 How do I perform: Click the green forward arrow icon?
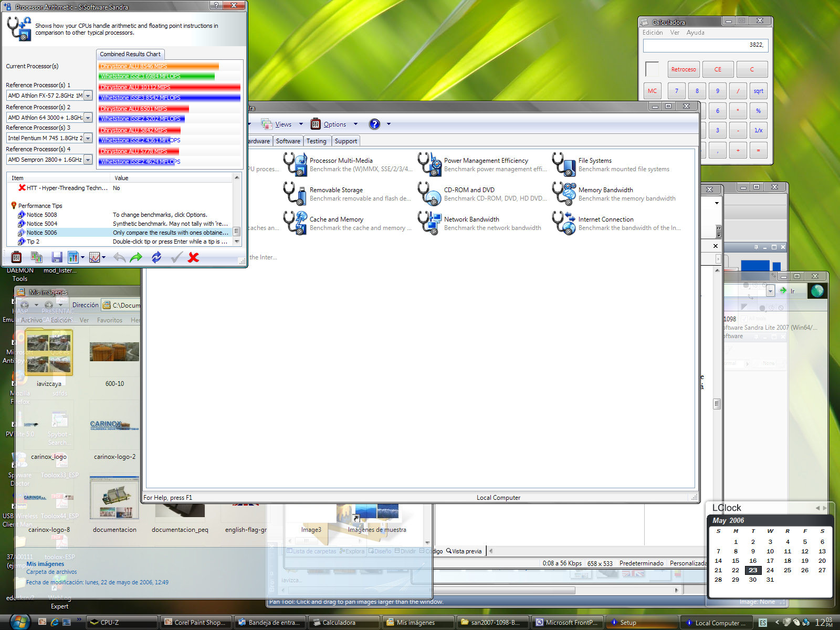pos(136,257)
